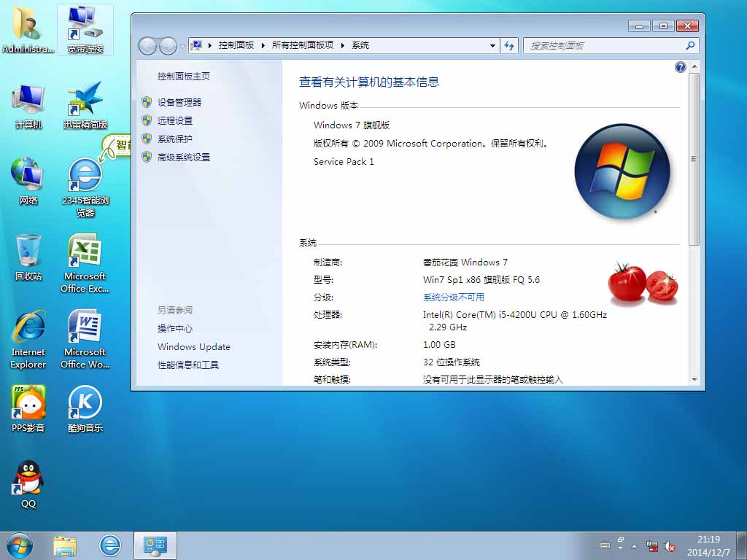The height and width of the screenshot is (560, 747).
Task: Open 高级系统设置 from the sidebar
Action: click(183, 157)
